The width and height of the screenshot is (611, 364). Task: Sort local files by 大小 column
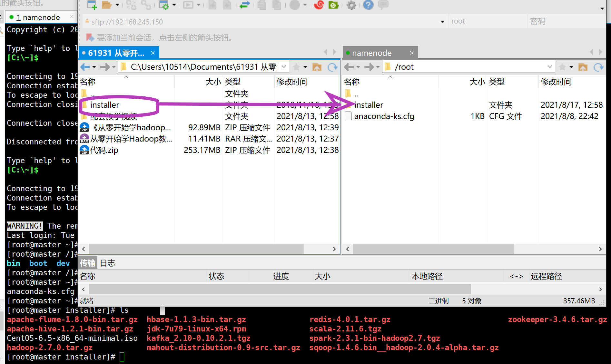pos(199,82)
